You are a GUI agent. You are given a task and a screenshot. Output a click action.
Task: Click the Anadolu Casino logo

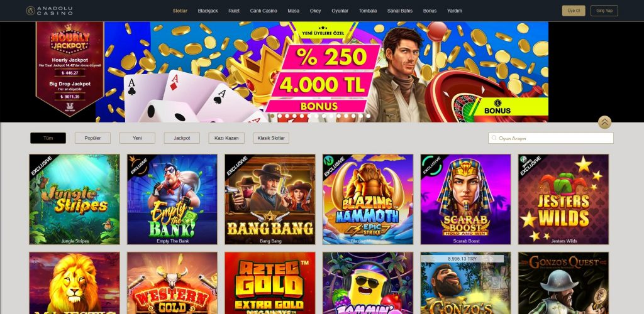point(49,11)
